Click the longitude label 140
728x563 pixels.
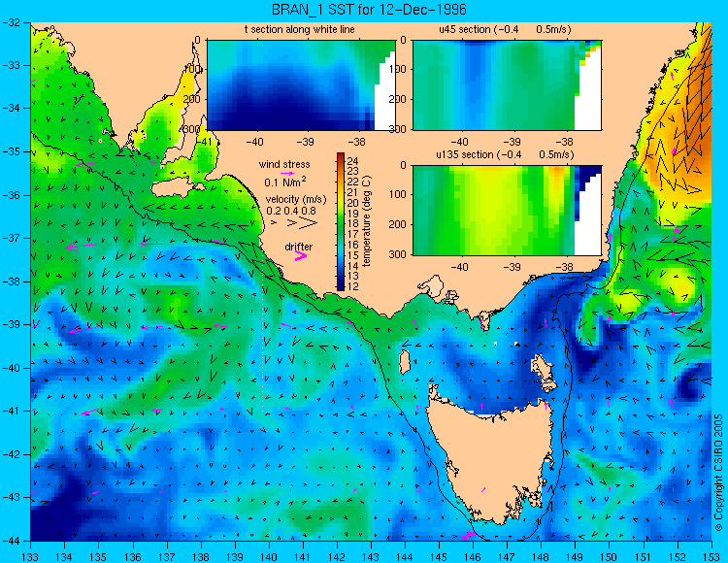(268, 556)
